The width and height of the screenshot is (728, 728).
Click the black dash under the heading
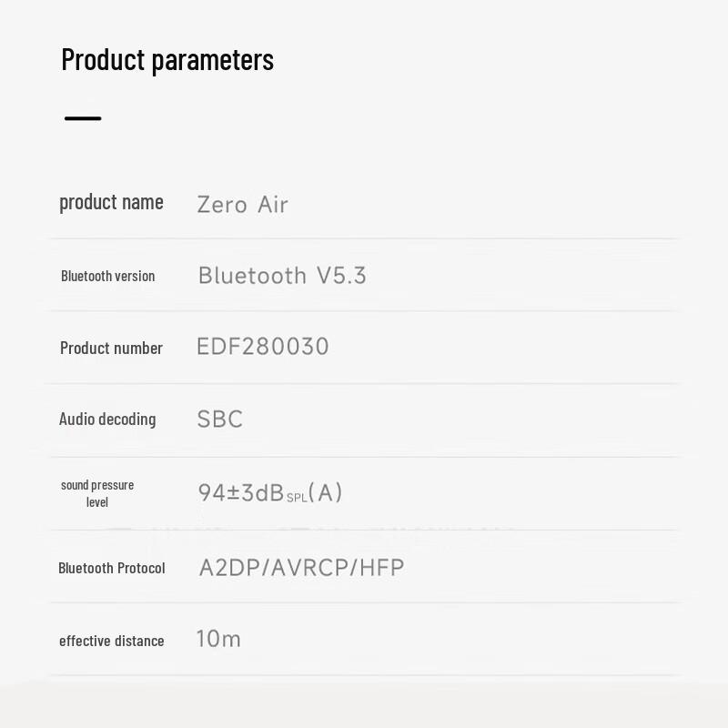coord(83,118)
